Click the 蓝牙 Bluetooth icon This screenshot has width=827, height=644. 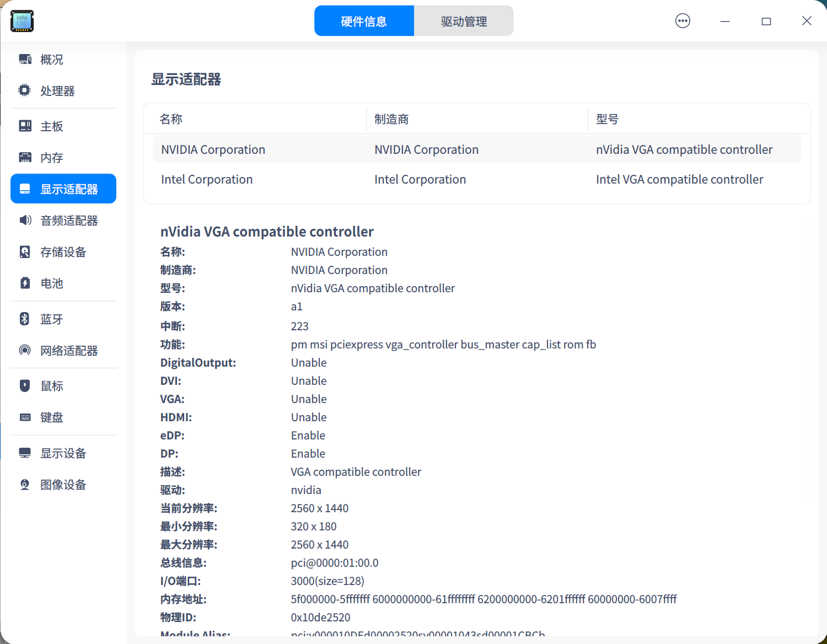[x=25, y=319]
